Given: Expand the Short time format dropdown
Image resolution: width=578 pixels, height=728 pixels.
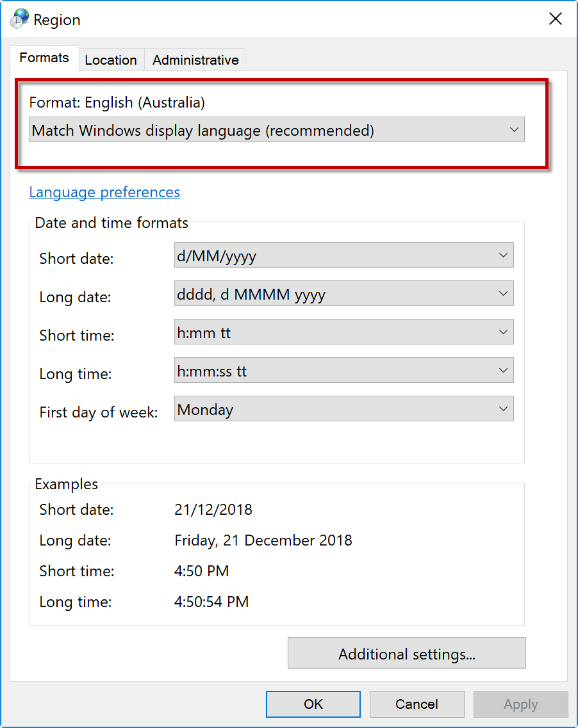Looking at the screenshot, I should pyautogui.click(x=343, y=333).
